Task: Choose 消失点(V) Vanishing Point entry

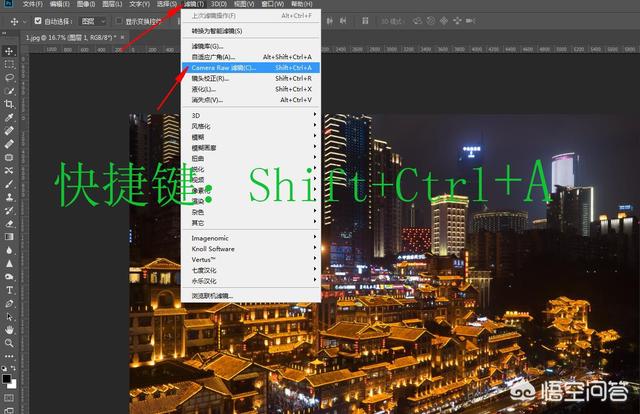Action: pos(251,100)
